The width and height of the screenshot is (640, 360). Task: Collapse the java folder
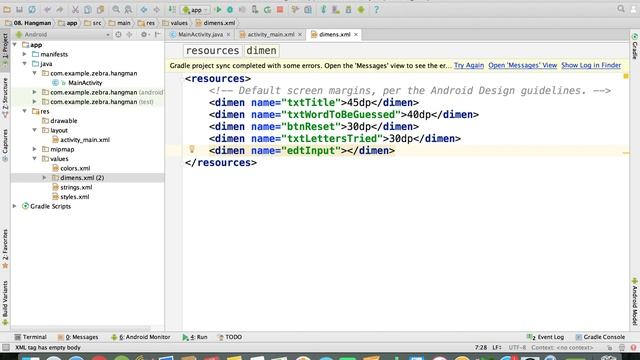click(x=24, y=64)
